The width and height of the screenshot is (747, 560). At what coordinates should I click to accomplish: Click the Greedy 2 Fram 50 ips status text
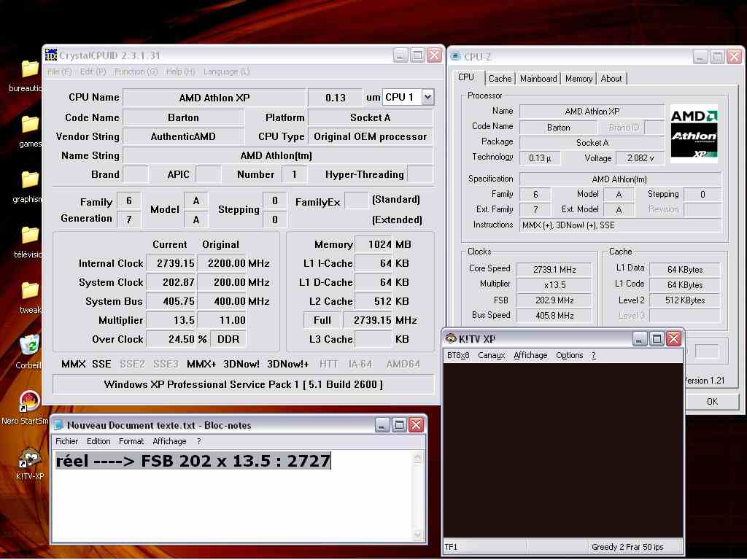tap(627, 547)
